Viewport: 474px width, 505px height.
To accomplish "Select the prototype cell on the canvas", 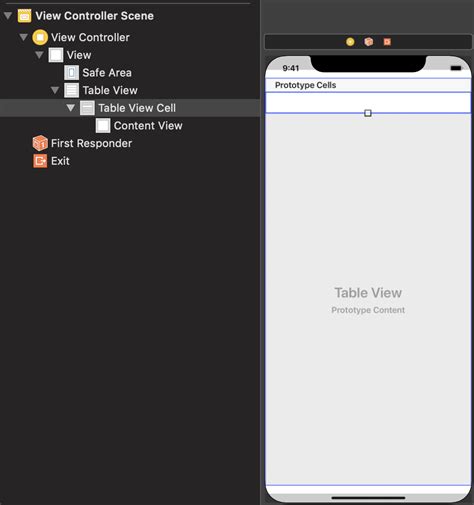I will 368,103.
